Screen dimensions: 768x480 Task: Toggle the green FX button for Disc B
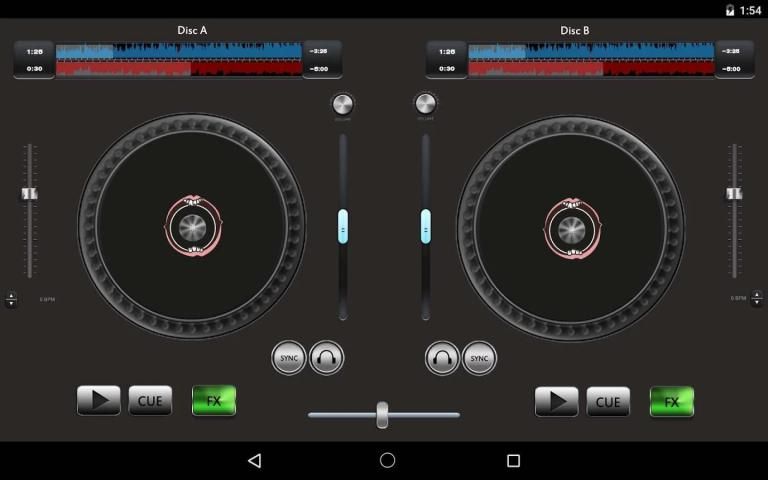671,402
